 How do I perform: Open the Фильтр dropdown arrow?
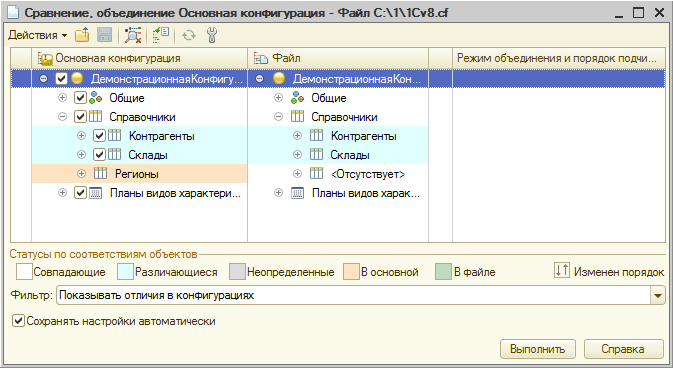pyautogui.click(x=658, y=295)
